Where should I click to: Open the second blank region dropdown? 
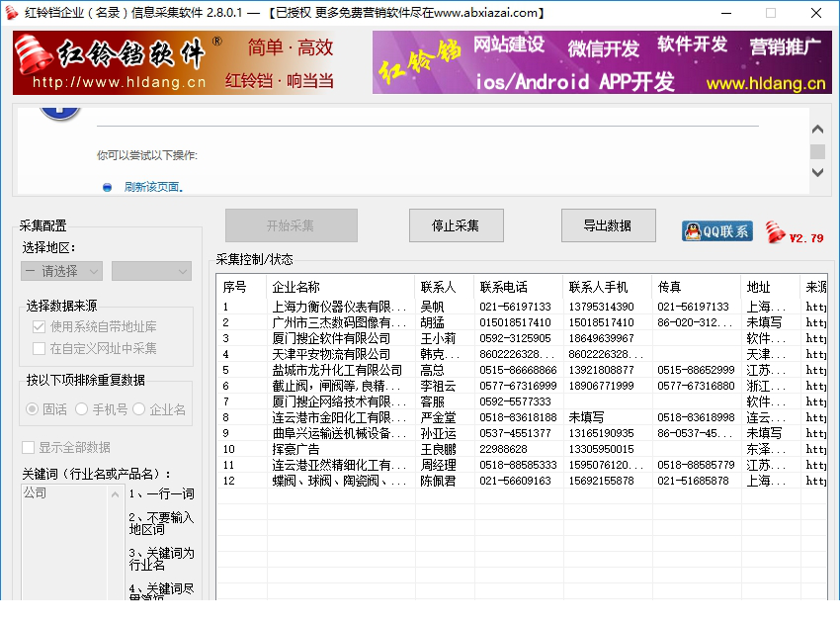[x=151, y=271]
